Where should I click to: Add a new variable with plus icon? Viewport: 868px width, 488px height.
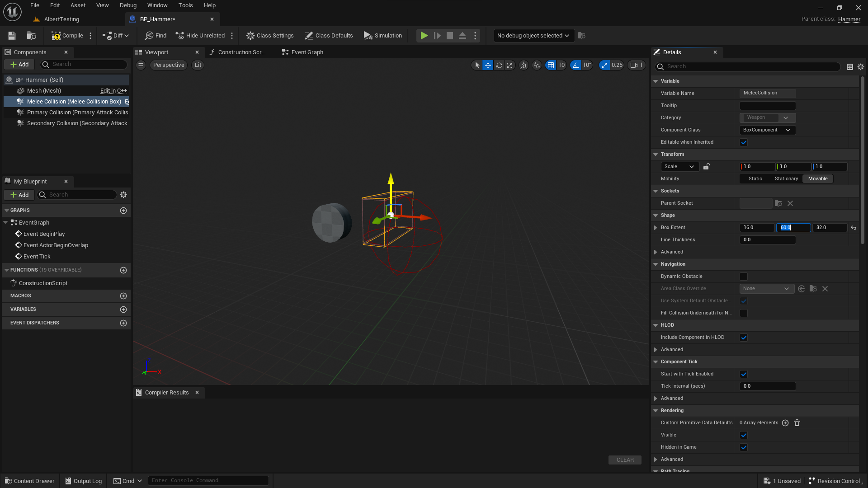[123, 310]
